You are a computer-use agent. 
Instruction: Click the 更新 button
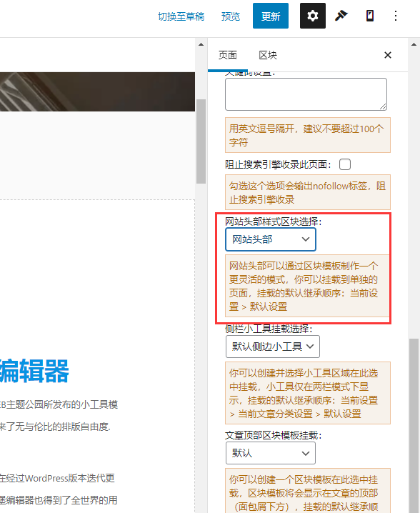pyautogui.click(x=271, y=16)
